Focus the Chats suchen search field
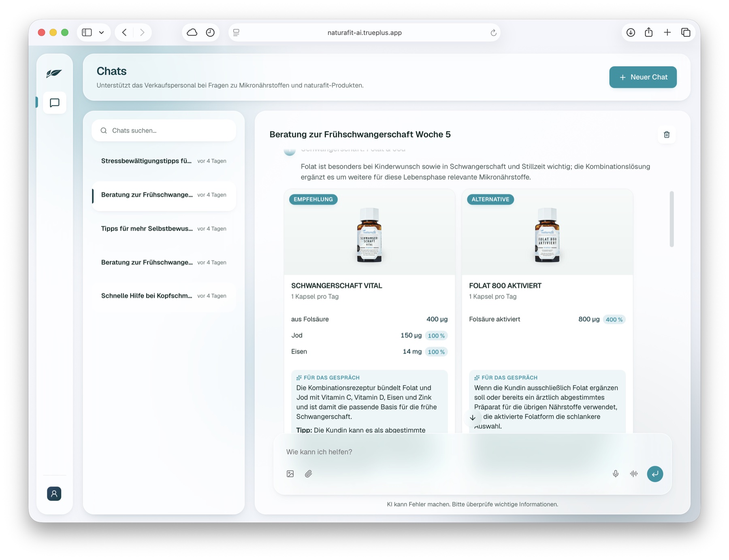Viewport: 729px width, 560px height. pyautogui.click(x=164, y=130)
